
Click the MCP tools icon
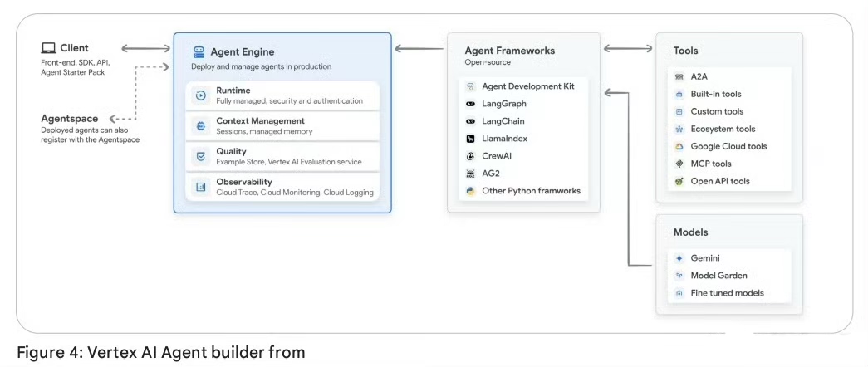click(x=679, y=164)
